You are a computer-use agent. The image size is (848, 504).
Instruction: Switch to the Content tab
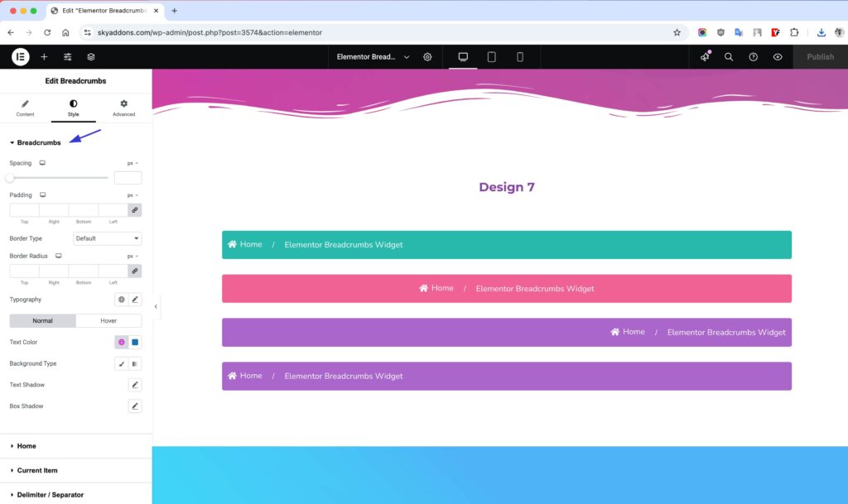pyautogui.click(x=25, y=108)
